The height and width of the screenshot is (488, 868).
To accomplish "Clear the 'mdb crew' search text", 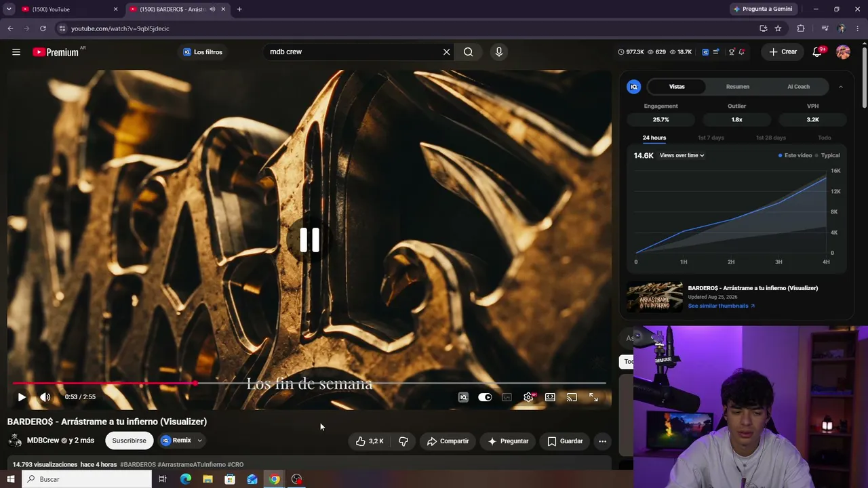I will pos(446,52).
